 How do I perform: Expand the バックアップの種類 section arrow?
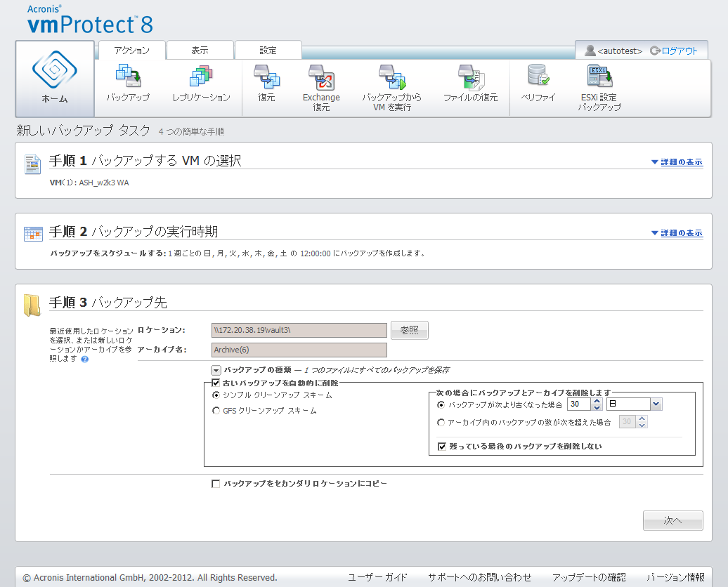(216, 370)
